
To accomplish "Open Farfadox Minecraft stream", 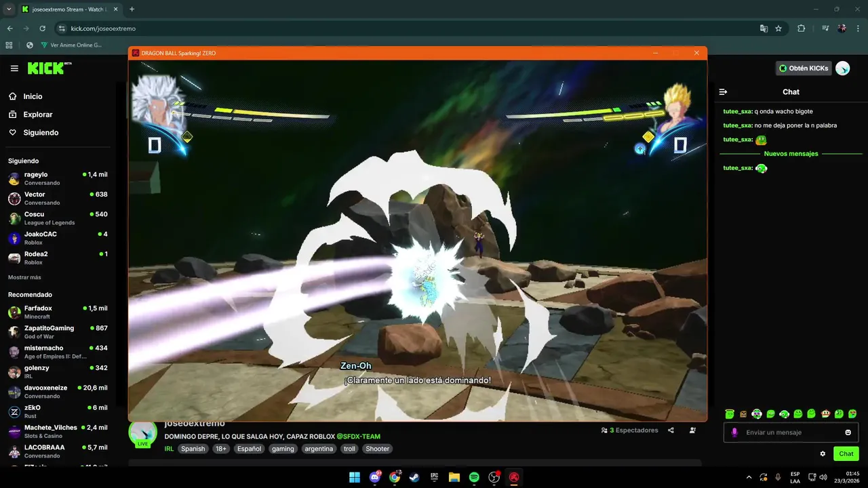I will coord(58,312).
